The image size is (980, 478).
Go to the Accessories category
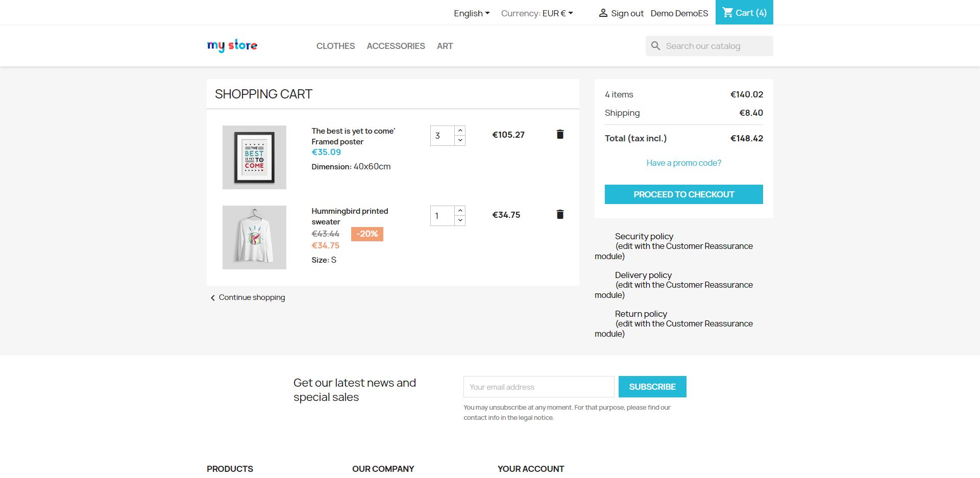tap(396, 46)
